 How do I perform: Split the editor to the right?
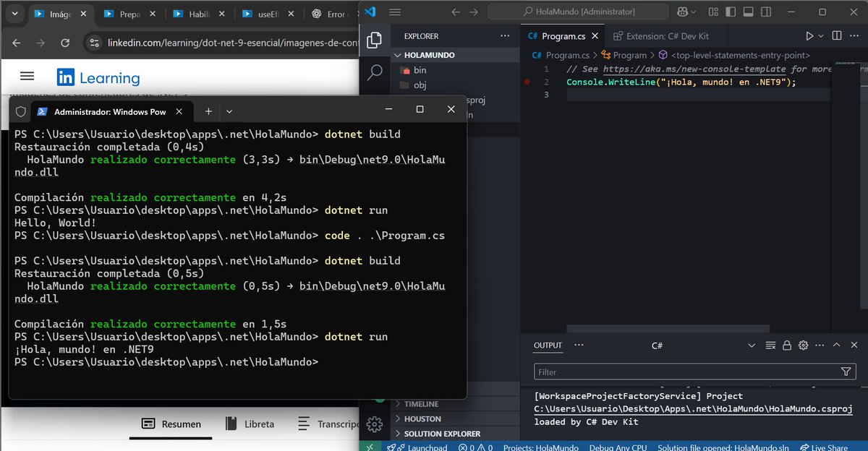836,36
